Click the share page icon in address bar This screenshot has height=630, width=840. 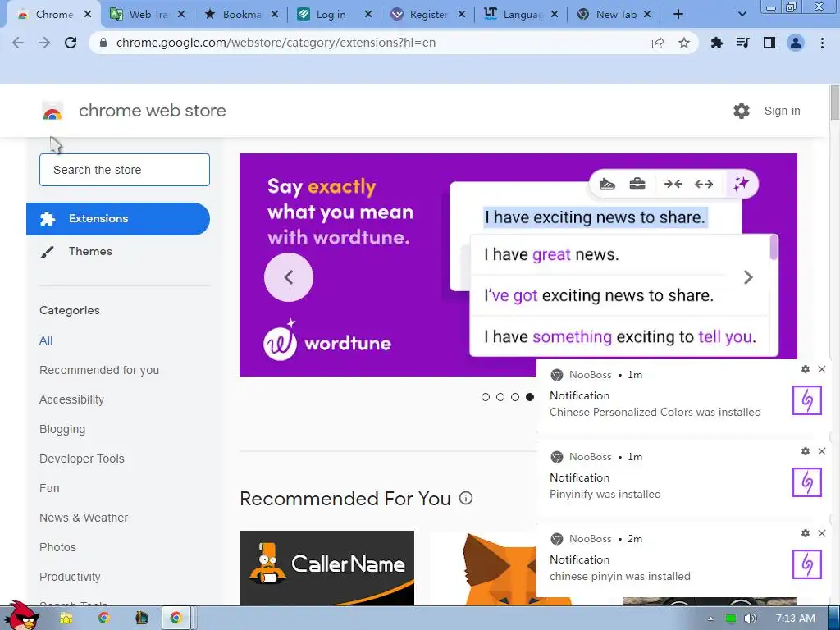658,43
